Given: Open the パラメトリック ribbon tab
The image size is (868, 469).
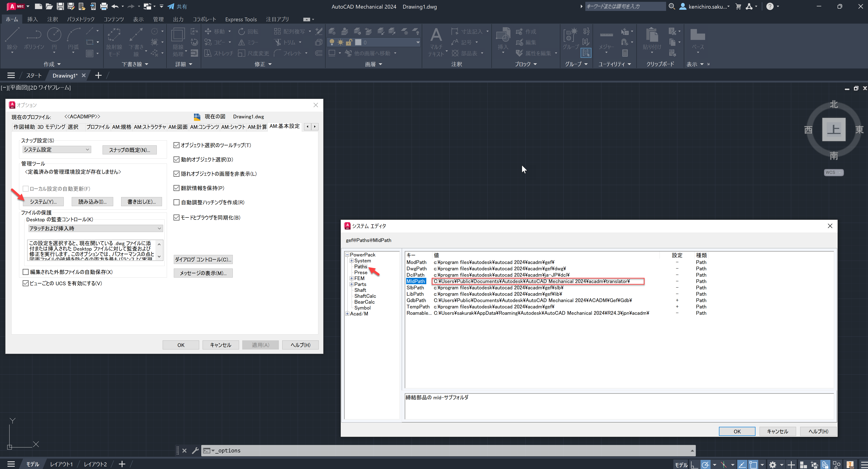Looking at the screenshot, I should [x=81, y=19].
